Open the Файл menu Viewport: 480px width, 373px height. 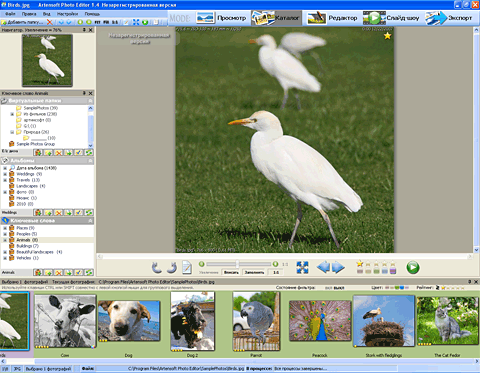tap(10, 14)
